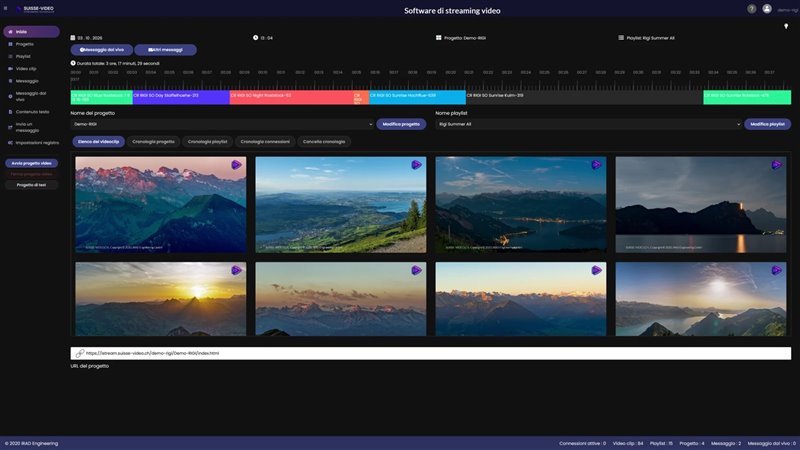The image size is (800, 450).
Task: Open the pink alpenglow mountain thumbnail
Action: (x=161, y=205)
